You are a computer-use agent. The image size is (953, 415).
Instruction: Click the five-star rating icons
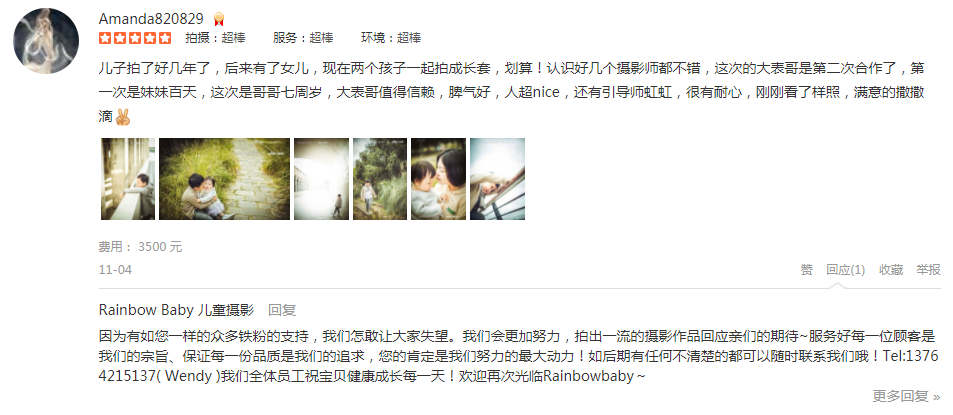point(135,38)
